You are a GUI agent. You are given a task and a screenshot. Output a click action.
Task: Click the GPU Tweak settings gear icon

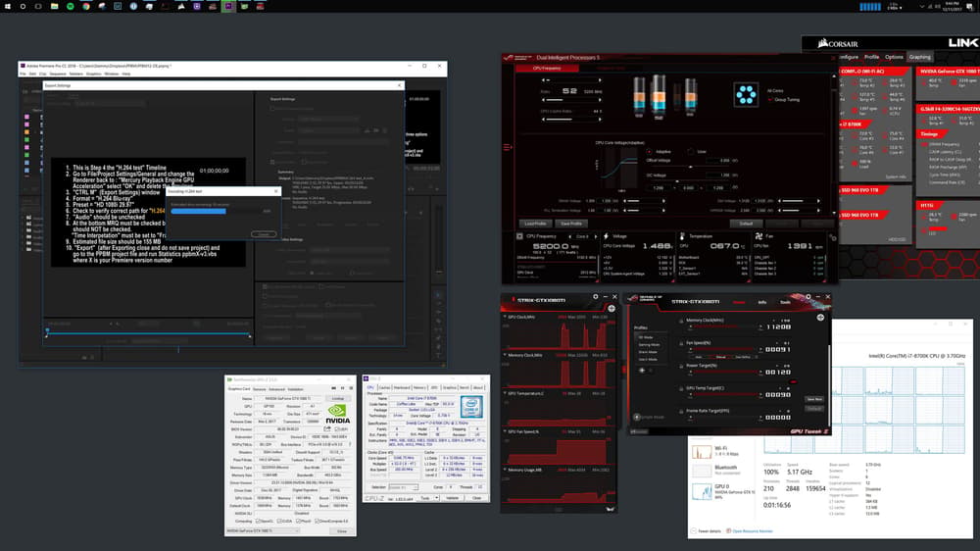808,296
